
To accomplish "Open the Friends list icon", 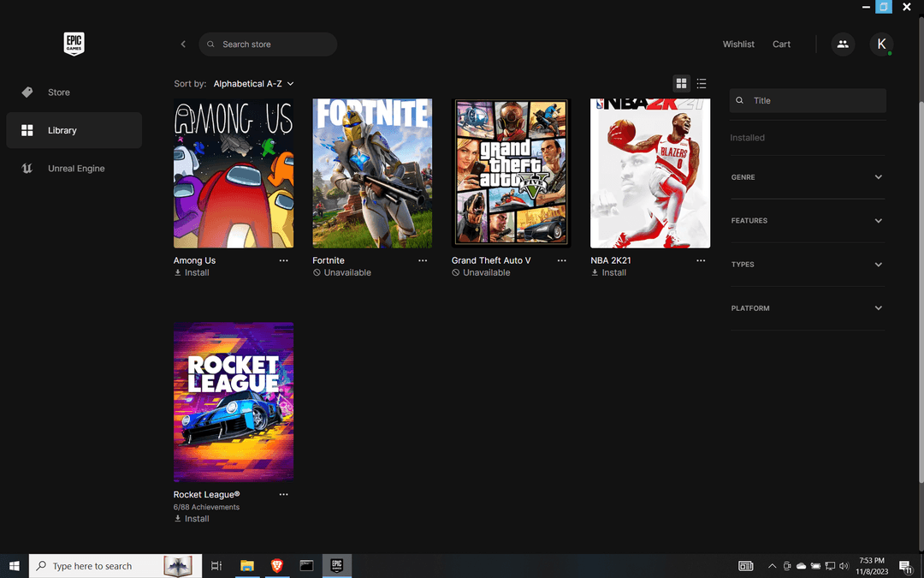I will coord(843,45).
